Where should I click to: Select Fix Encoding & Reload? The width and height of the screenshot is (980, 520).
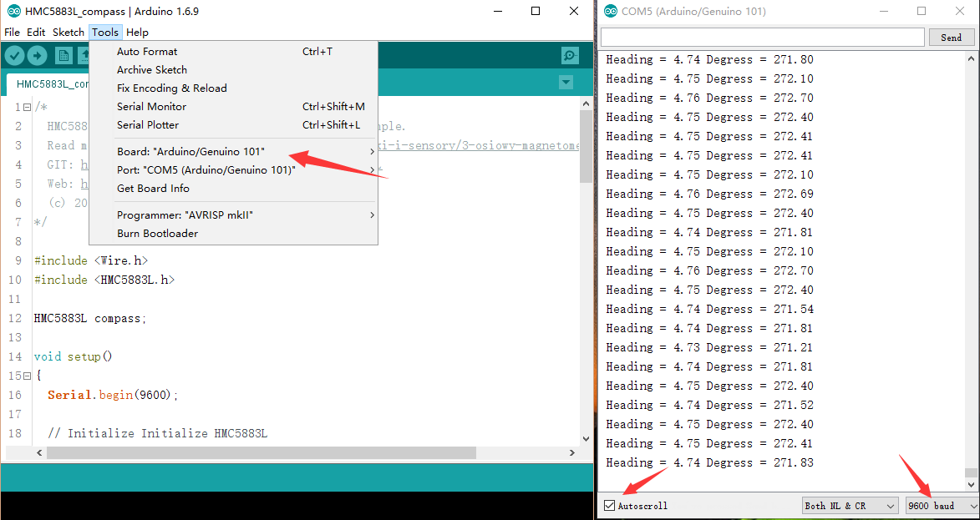pyautogui.click(x=234, y=88)
